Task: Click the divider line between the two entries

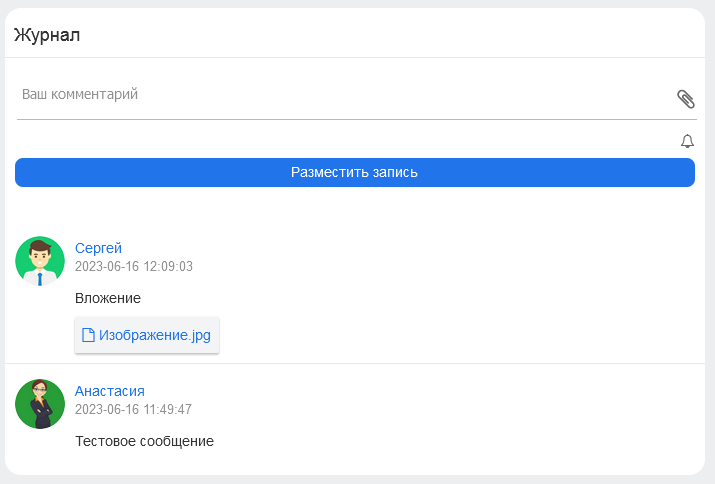Action: coord(355,364)
